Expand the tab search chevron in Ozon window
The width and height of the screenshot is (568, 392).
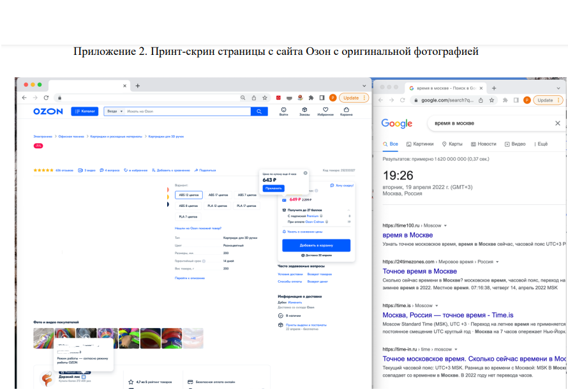[x=364, y=86]
